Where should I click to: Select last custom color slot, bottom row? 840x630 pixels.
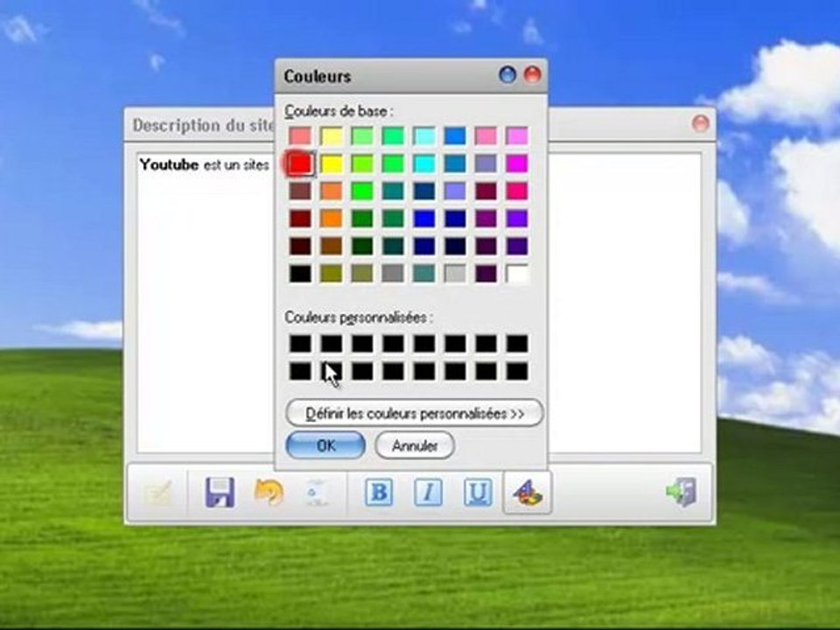[517, 371]
